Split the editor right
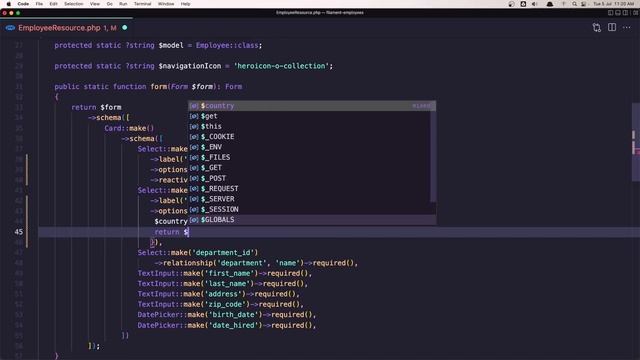 tap(612, 27)
